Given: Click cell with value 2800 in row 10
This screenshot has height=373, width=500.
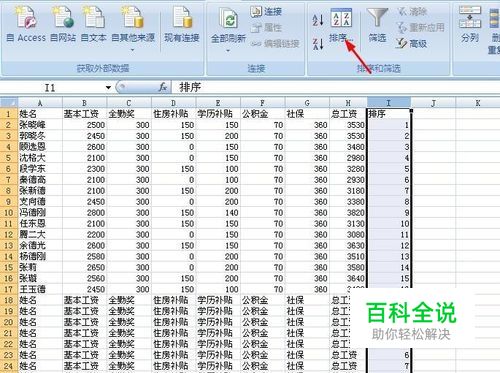Looking at the screenshot, I should pos(85,213).
